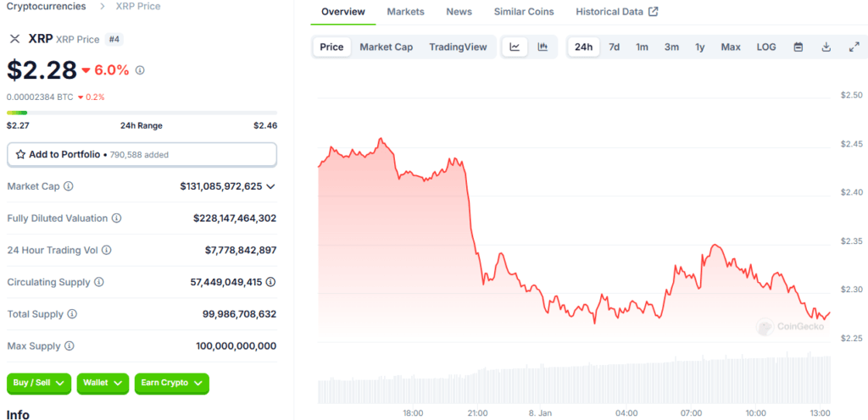Click the Fully Diluted Valuation info icon
This screenshot has width=868, height=420.
pyautogui.click(x=116, y=218)
